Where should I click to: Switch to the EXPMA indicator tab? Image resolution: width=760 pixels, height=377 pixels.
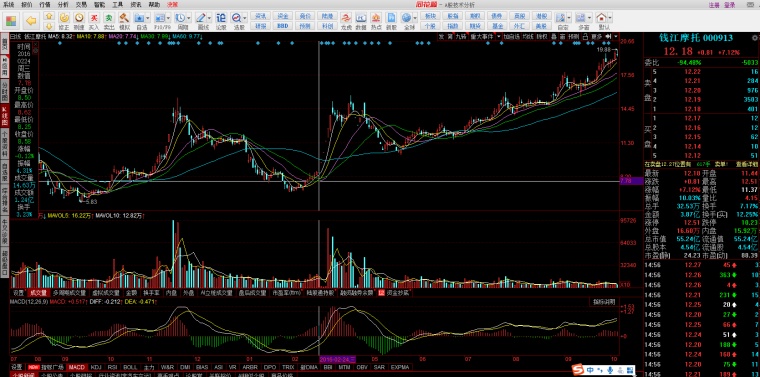(x=400, y=367)
